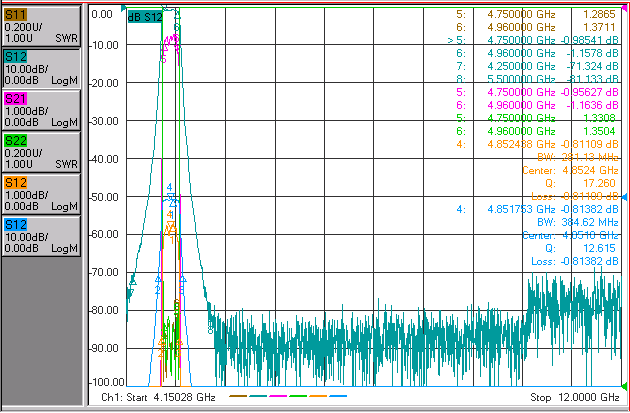
Task: Click the brown trace legend line in status bar
Action: pyautogui.click(x=238, y=396)
